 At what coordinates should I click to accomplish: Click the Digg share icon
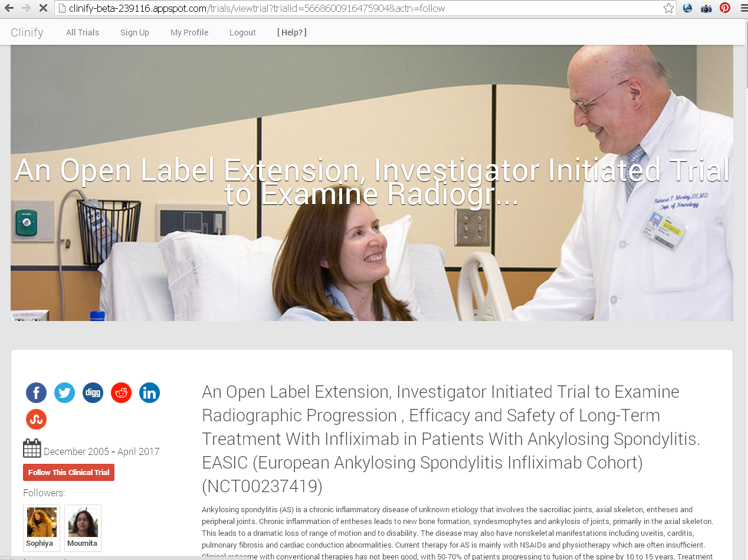93,392
